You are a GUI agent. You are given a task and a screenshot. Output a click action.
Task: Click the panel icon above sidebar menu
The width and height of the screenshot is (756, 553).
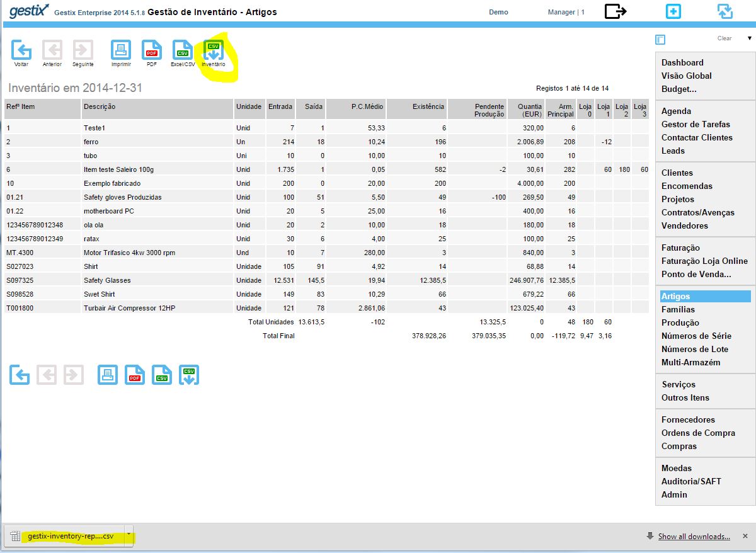(660, 39)
